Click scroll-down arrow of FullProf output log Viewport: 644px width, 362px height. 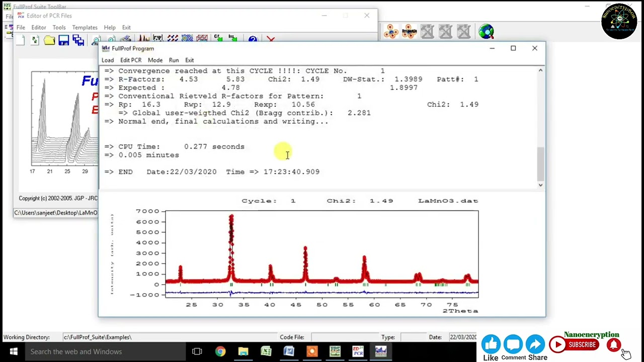[x=540, y=185]
